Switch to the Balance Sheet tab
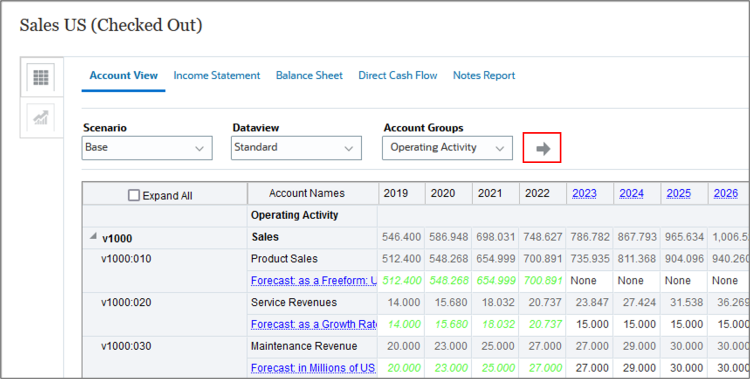 (x=309, y=76)
